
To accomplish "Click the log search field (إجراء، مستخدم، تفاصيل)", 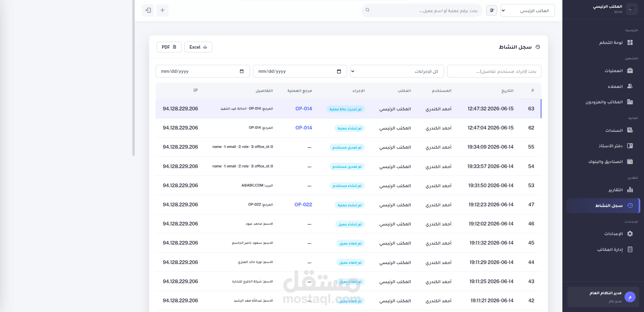I will tap(494, 71).
